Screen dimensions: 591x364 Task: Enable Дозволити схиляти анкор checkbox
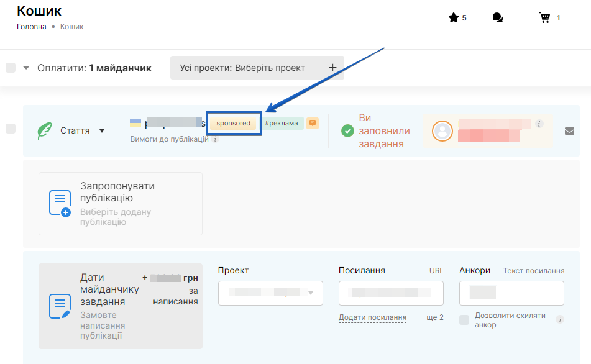pos(464,319)
